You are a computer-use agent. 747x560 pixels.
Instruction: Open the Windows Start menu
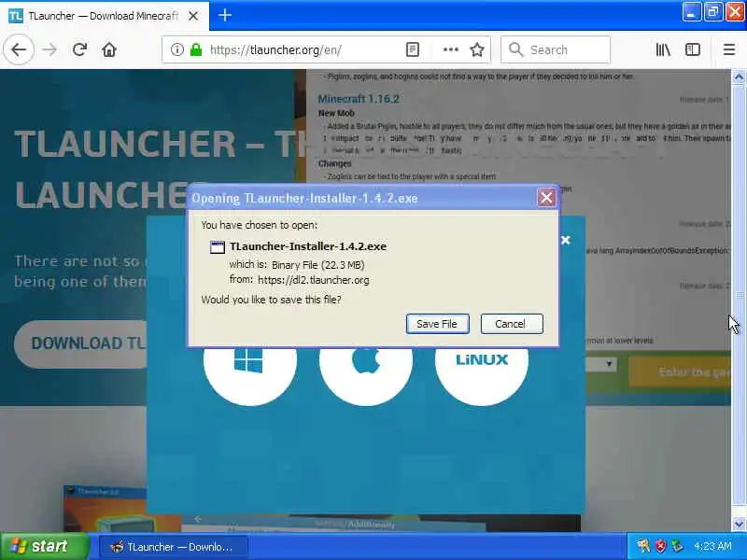[44, 546]
